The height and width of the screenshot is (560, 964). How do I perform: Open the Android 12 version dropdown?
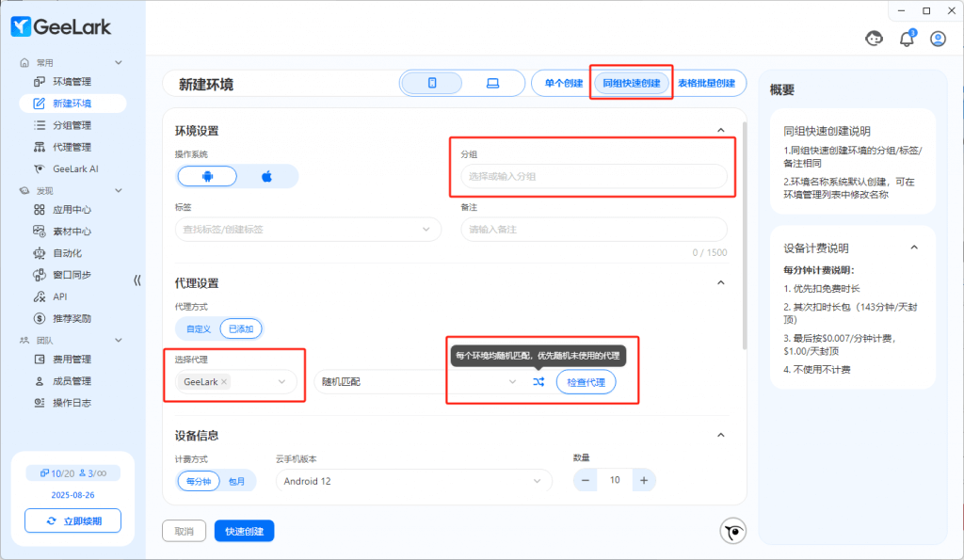pos(413,481)
